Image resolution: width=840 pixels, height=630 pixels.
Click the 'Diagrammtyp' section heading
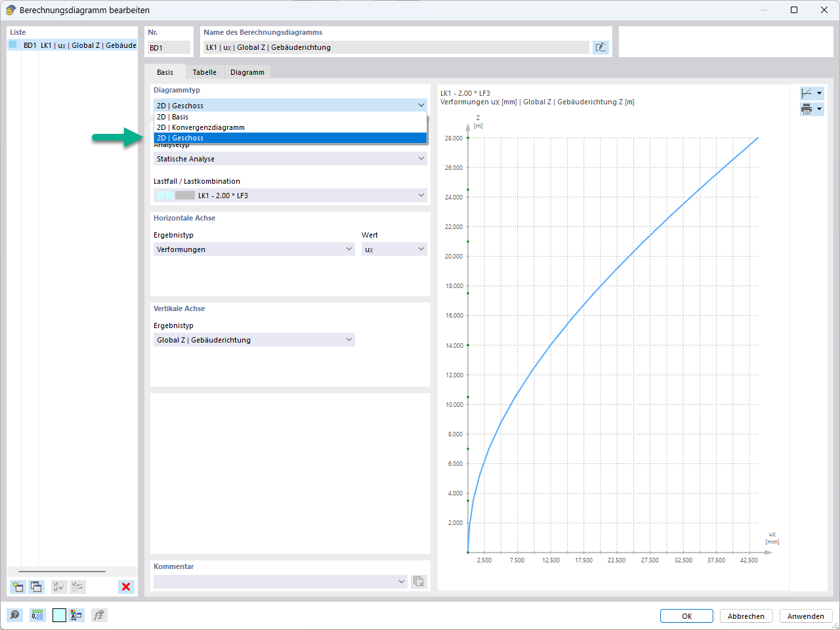click(x=177, y=90)
